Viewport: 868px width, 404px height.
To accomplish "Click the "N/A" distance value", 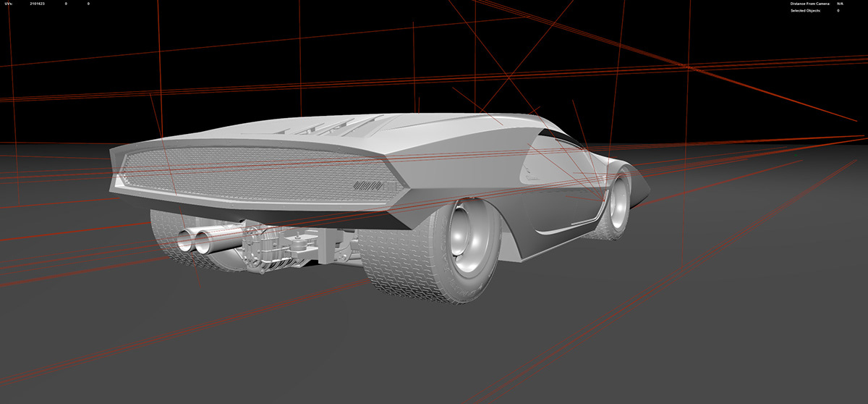I will tap(840, 4).
